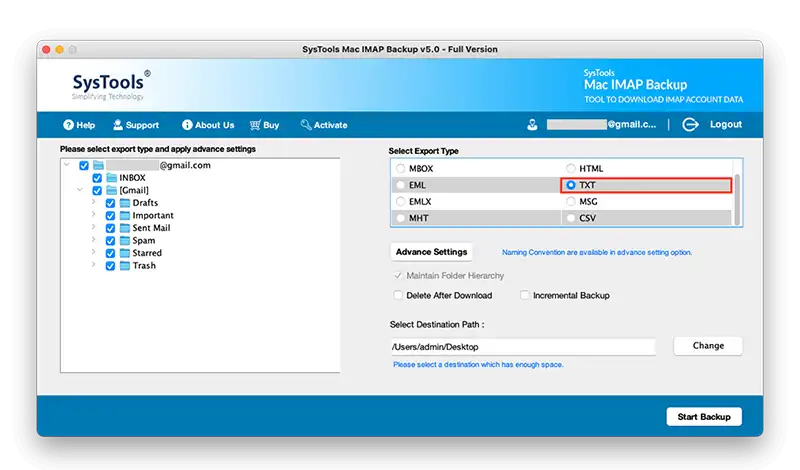Screen dimensions: 800x470
Task: Click the Help question mark icon
Action: [68, 125]
